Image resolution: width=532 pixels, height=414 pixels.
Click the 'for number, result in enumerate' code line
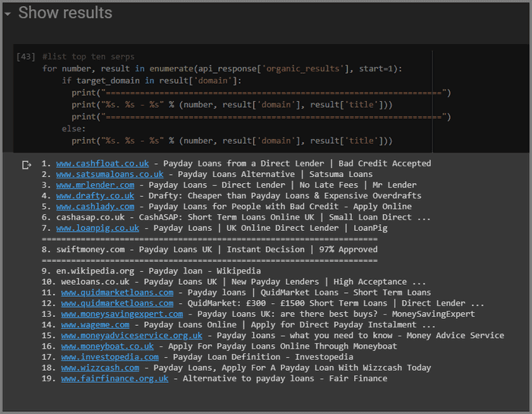(222, 68)
